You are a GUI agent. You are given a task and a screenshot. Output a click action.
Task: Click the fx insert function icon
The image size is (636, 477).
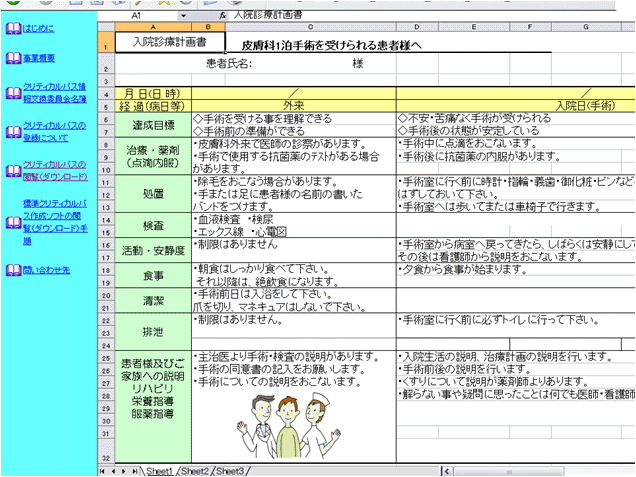click(222, 17)
